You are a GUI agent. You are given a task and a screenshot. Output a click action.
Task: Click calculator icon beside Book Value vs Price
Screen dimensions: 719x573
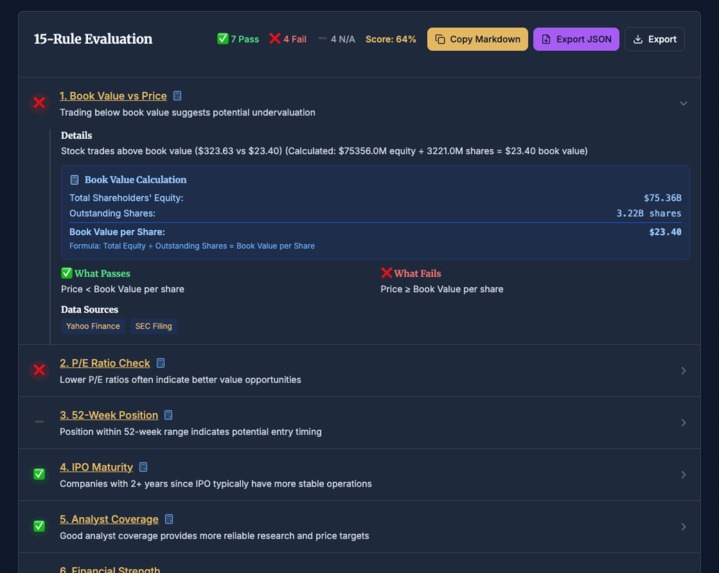click(177, 96)
